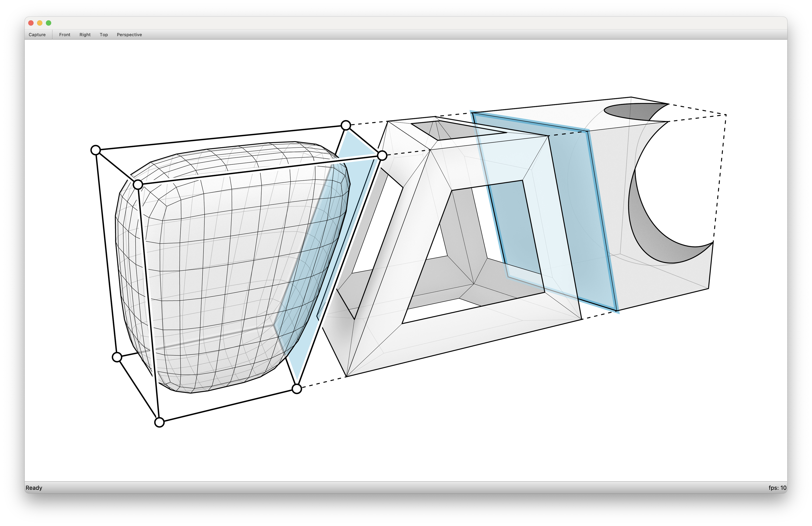Select the upper-left front corner handle near mesh

pos(138,185)
